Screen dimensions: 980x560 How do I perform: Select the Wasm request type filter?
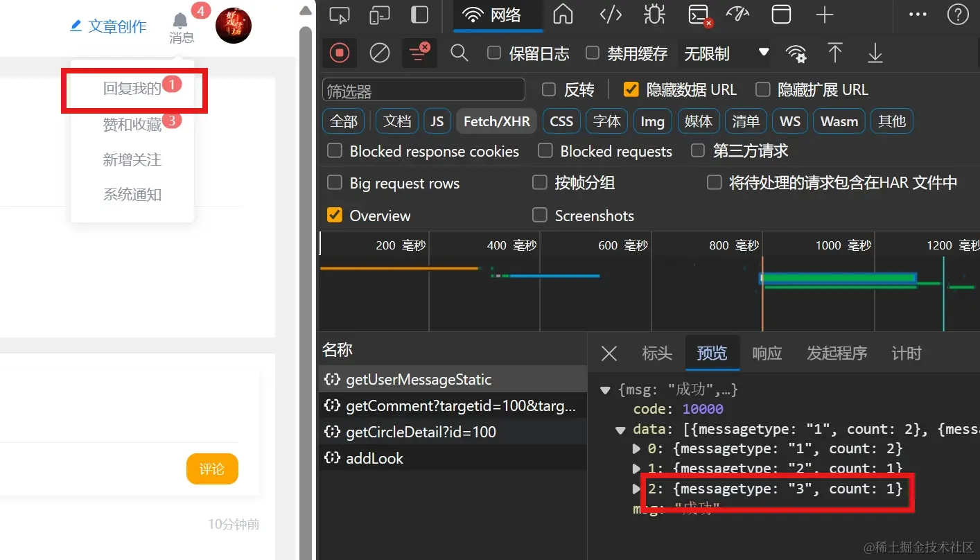(839, 121)
